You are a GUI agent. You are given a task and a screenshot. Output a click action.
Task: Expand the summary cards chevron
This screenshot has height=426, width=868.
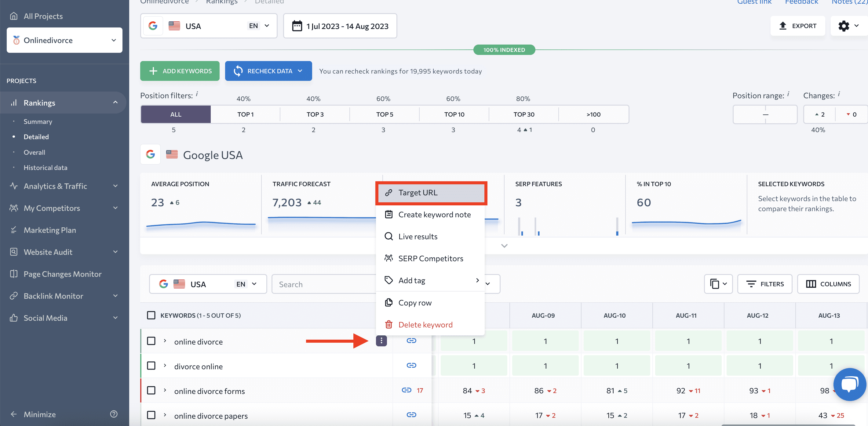click(504, 245)
